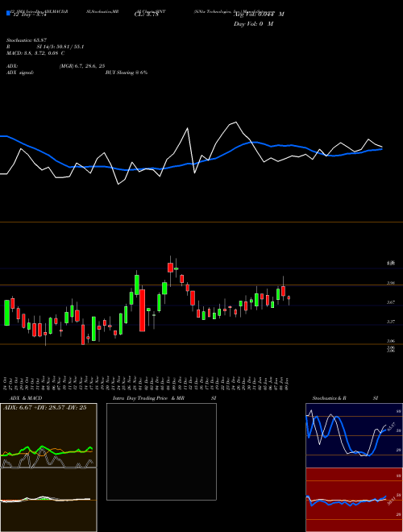Click the 'Day Vol: 0 M' text

tap(253, 24)
